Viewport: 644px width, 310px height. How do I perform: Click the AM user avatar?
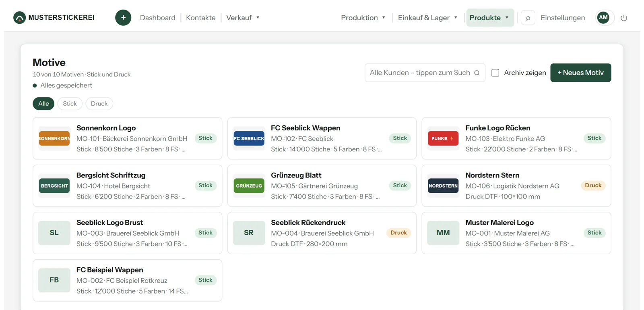(603, 18)
